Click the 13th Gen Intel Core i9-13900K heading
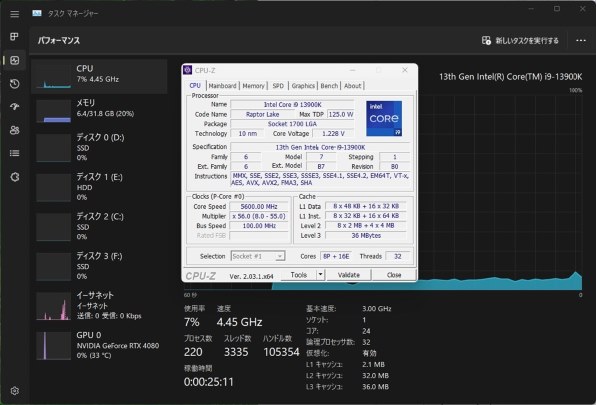 click(510, 77)
